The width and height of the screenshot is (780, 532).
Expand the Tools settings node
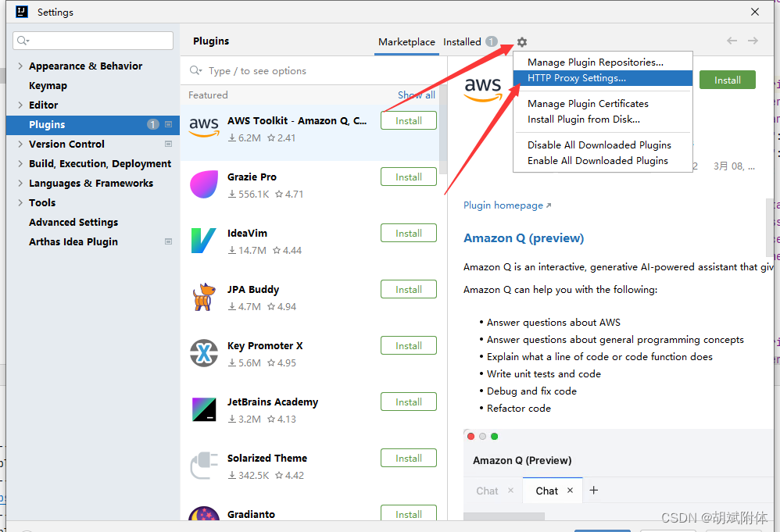20,202
